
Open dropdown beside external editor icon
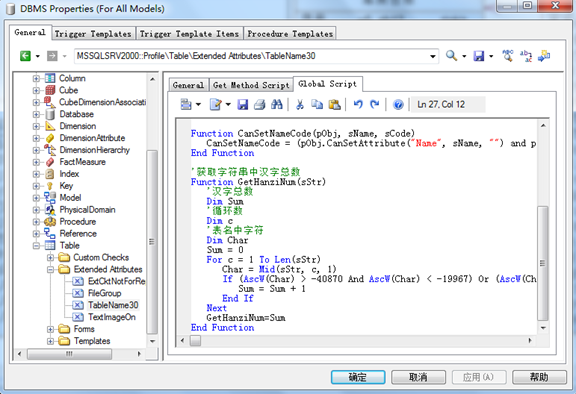pyautogui.click(x=228, y=105)
